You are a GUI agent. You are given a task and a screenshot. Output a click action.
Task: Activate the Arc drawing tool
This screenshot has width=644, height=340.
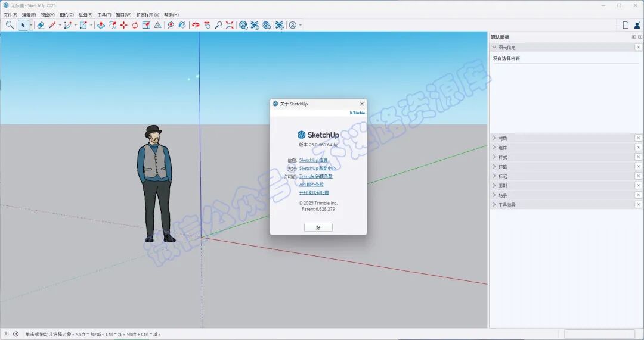click(68, 25)
